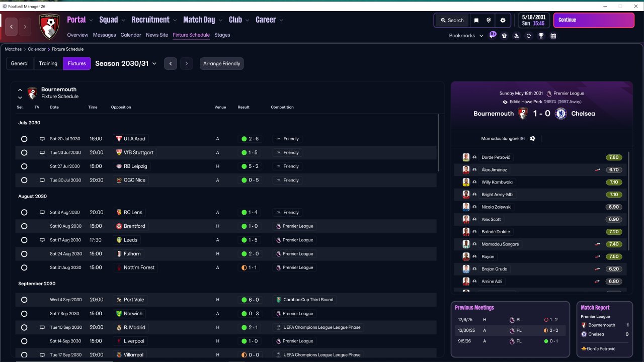Image resolution: width=644 pixels, height=362 pixels.
Task: Select the RC Lens fixture radio button
Action: (24, 212)
